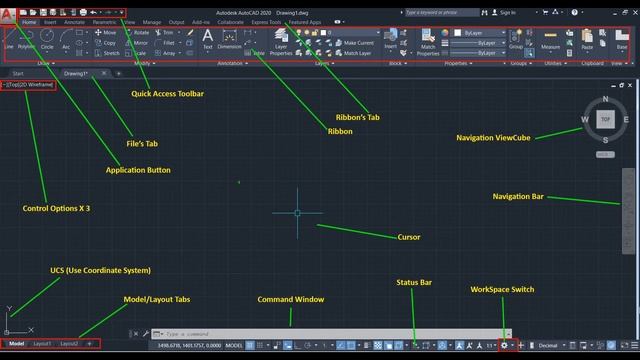
Task: Select the Array tool
Action: 165,53
